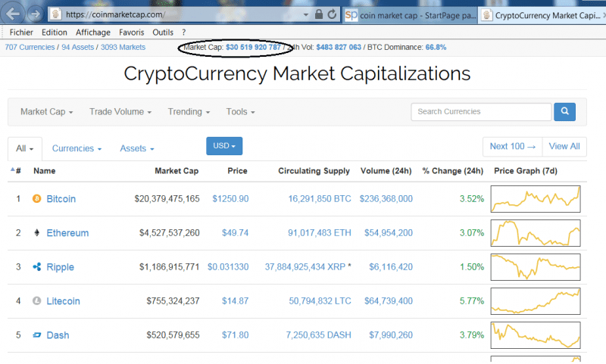Click the Litecoin 7d price graph
Screen dimensions: 606x364
[536, 300]
